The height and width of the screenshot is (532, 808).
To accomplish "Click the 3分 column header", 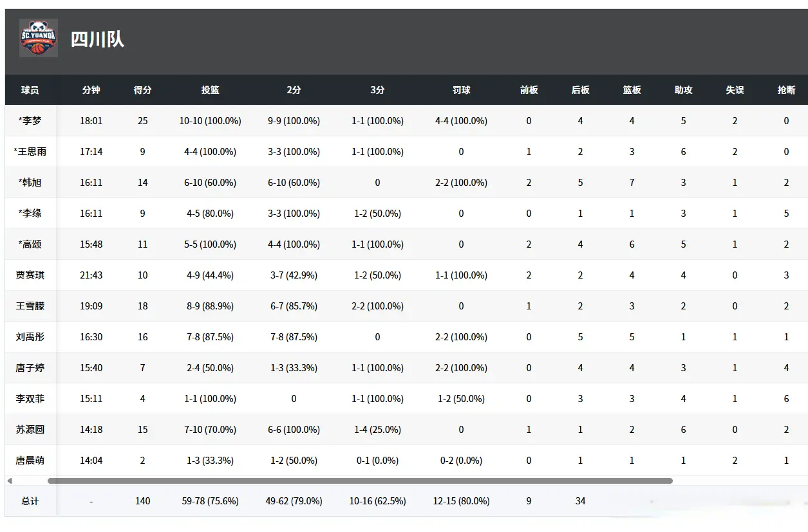I will point(377,90).
